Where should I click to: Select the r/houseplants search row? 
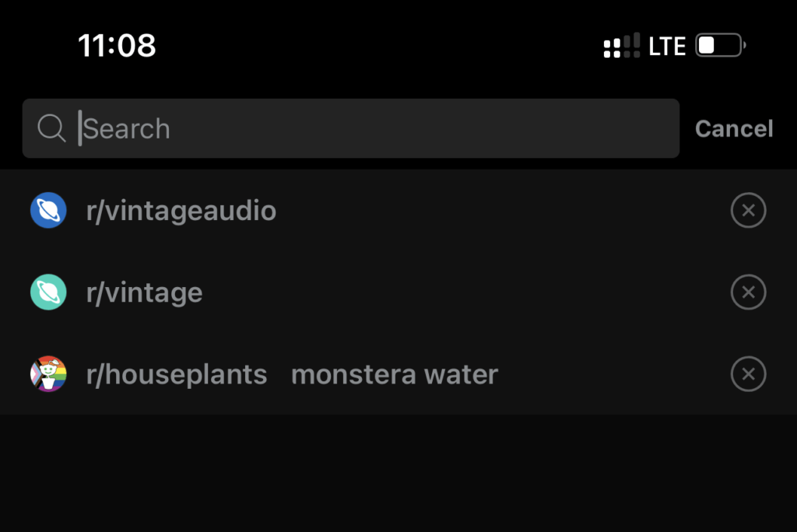tap(311, 374)
